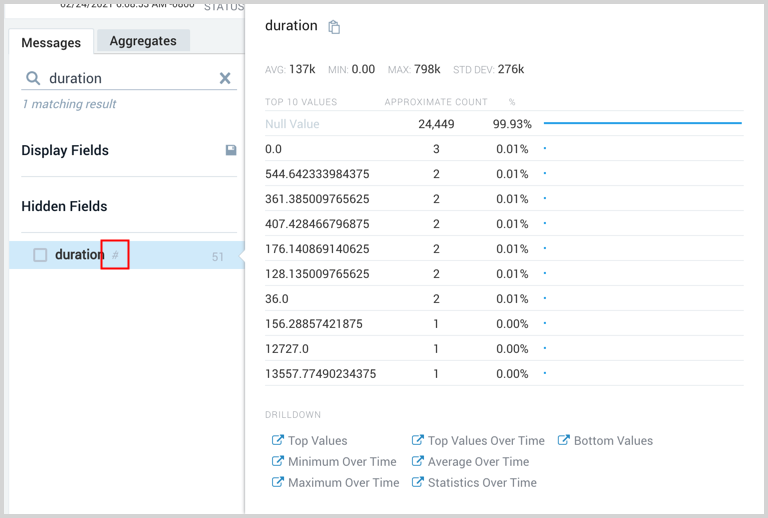
Task: Click the copy icon beside duration title
Action: [x=334, y=27]
